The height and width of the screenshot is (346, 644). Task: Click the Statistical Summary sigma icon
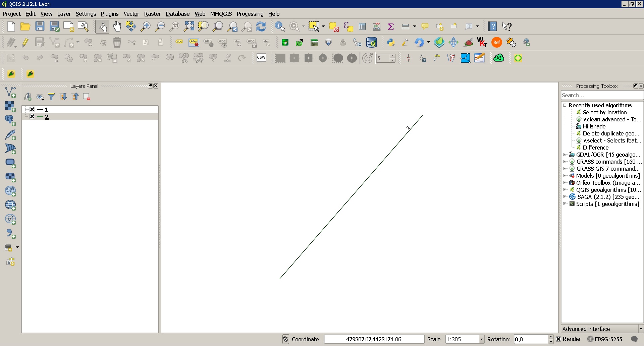391,26
